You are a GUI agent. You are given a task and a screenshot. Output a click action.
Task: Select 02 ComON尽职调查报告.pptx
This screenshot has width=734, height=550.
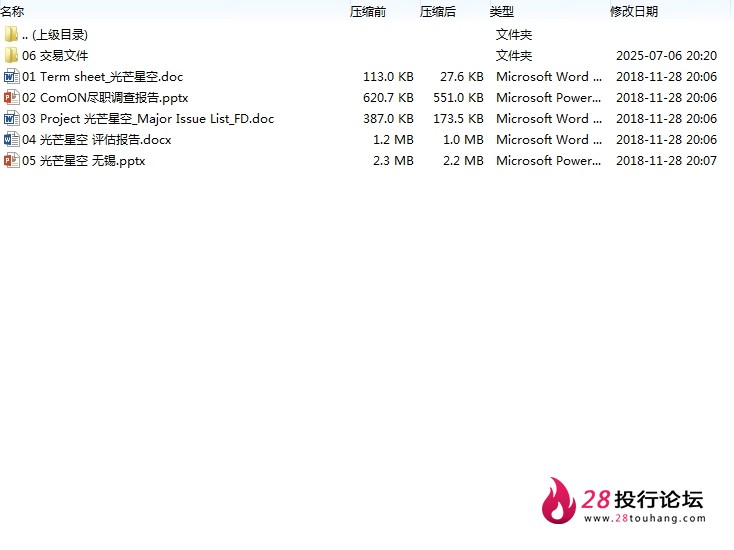[105, 98]
